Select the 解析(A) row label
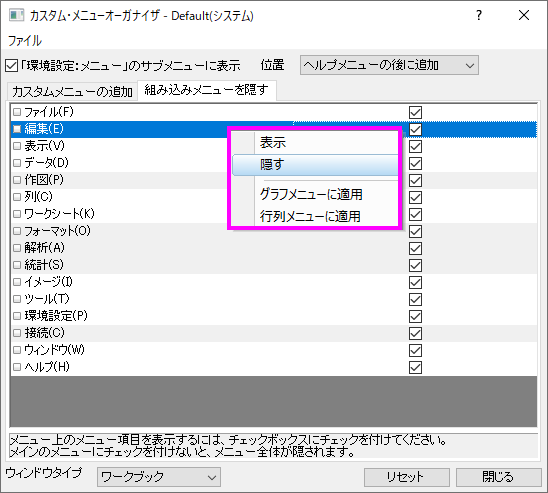 [x=44, y=248]
